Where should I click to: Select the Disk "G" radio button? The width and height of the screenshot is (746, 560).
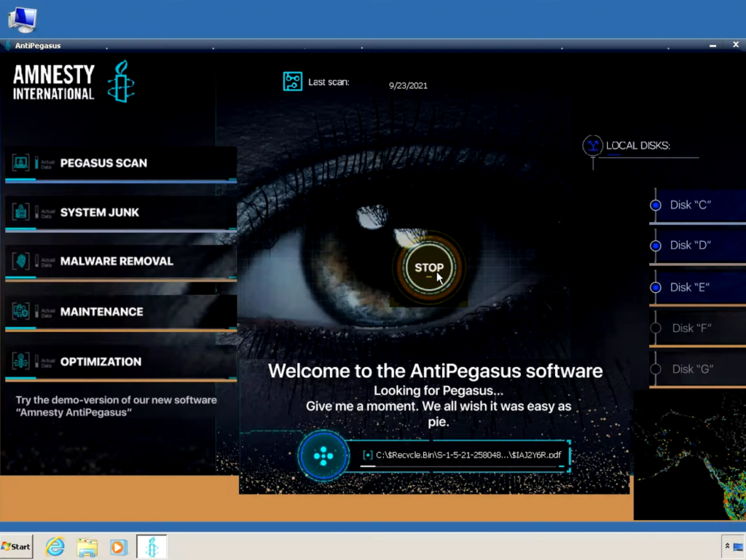pyautogui.click(x=656, y=369)
